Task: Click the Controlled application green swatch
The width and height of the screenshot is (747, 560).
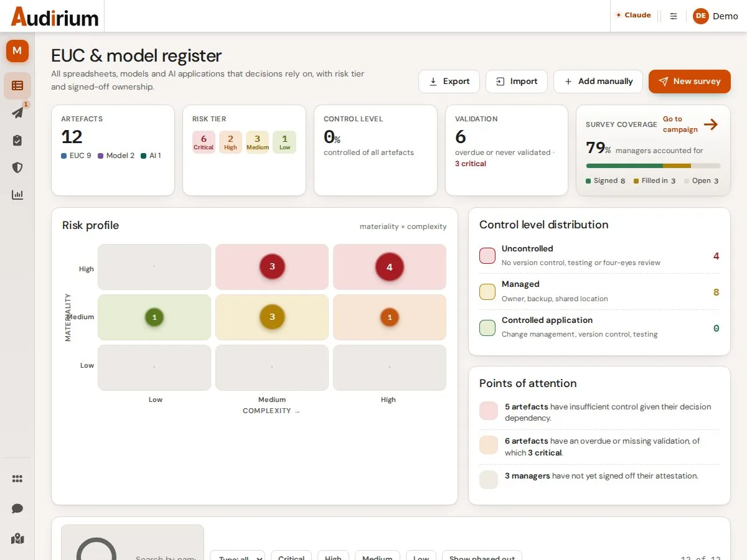Action: pyautogui.click(x=487, y=328)
